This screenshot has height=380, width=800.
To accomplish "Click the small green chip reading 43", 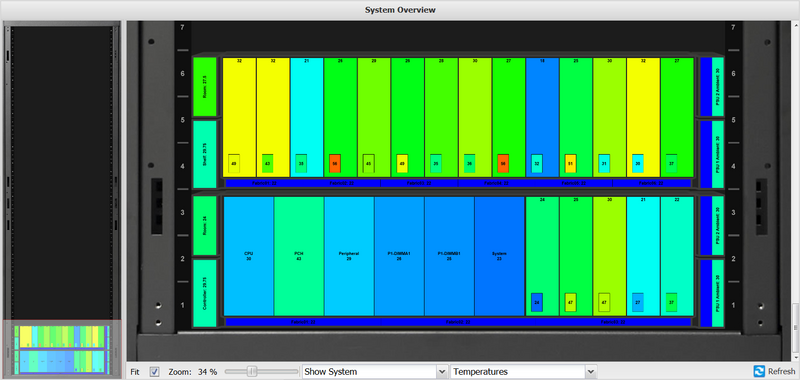I will point(267,163).
